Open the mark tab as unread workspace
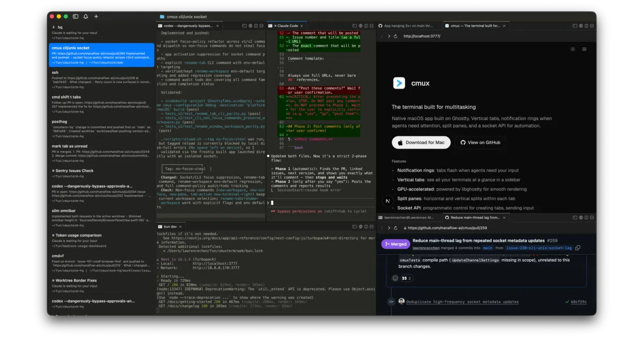This screenshot has width=644, height=338. (x=101, y=154)
